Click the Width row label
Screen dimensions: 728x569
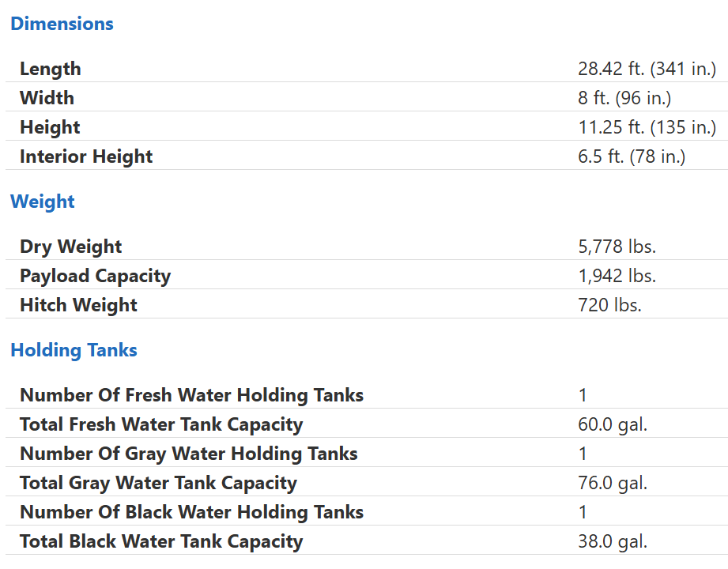click(x=47, y=98)
